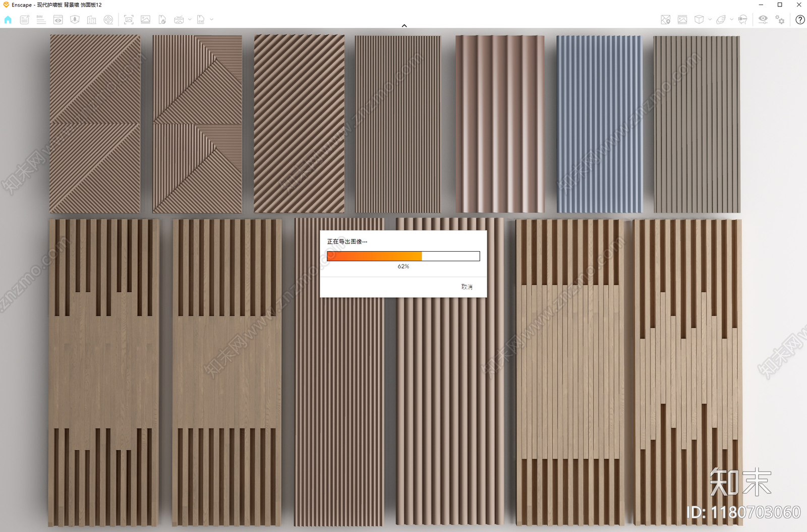Open the annotations document icon
807x532 pixels.
tap(24, 20)
